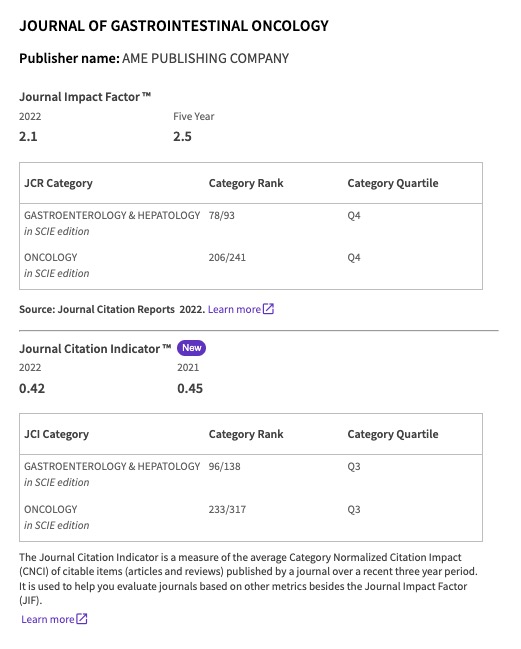Select the 2021 citation indicator value 0.45
521x649 pixels.
(190, 388)
